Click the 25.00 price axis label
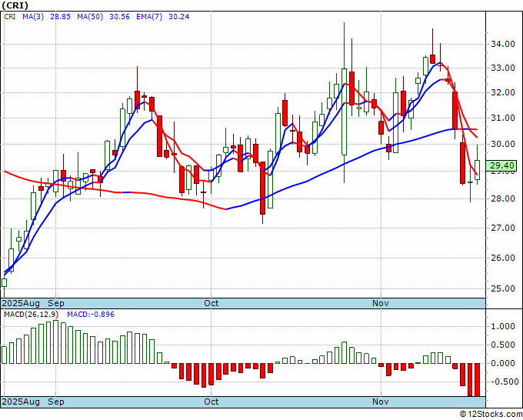This screenshot has height=420, width=523. [502, 288]
